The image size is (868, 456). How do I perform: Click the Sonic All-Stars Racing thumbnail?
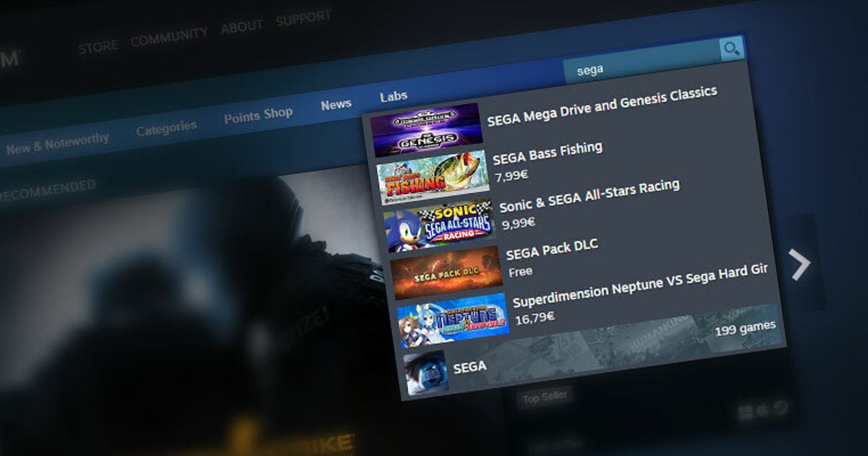pyautogui.click(x=439, y=225)
